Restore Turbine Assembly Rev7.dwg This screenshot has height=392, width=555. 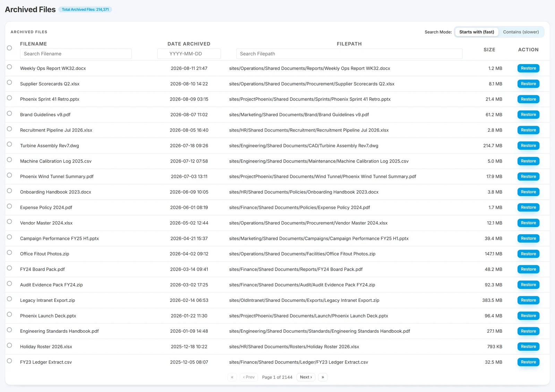(528, 146)
